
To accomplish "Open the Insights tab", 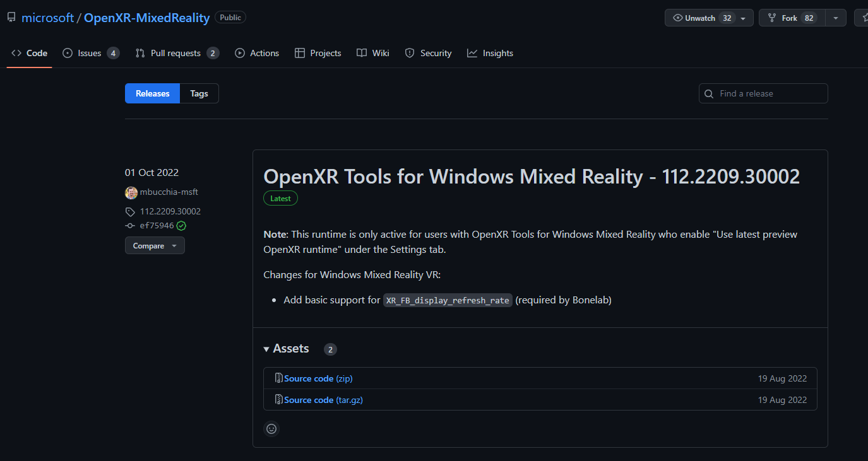I will pos(490,53).
